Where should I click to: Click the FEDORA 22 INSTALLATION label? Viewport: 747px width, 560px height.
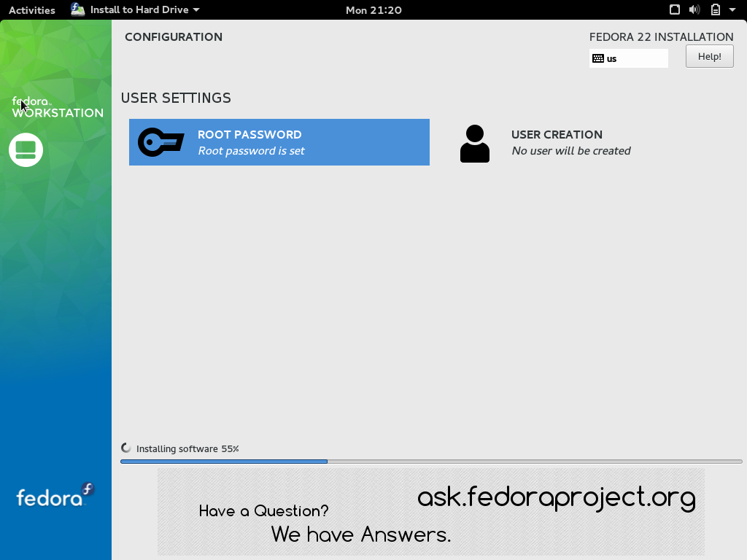pos(661,37)
